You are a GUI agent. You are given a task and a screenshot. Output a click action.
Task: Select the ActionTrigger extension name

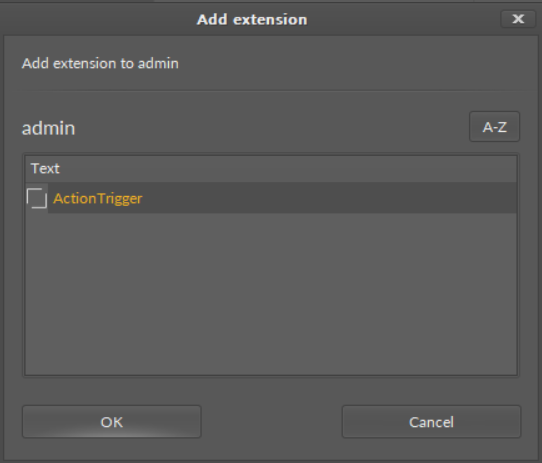tap(98, 198)
